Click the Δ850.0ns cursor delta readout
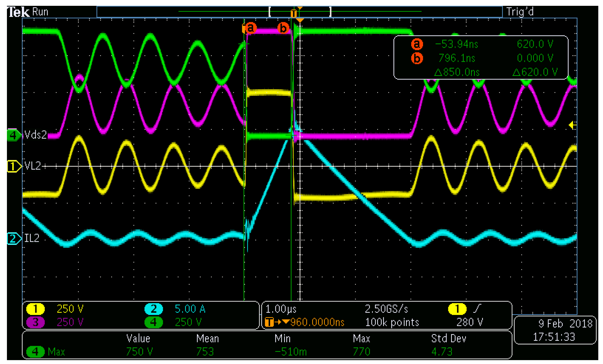The height and width of the screenshot is (364, 603). click(x=457, y=73)
